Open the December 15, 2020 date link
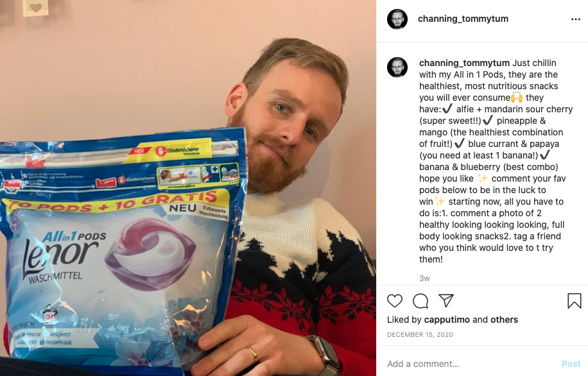Viewport: 588px width, 376px height. pos(420,334)
